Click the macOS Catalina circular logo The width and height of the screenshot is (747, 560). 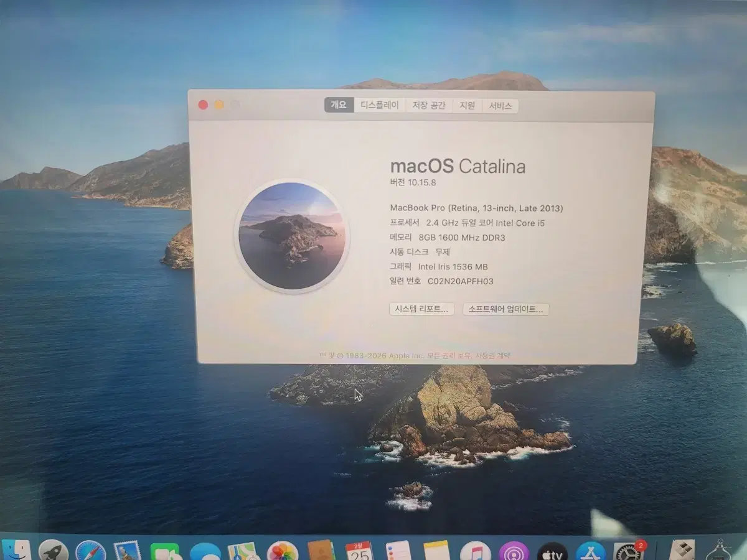(292, 236)
